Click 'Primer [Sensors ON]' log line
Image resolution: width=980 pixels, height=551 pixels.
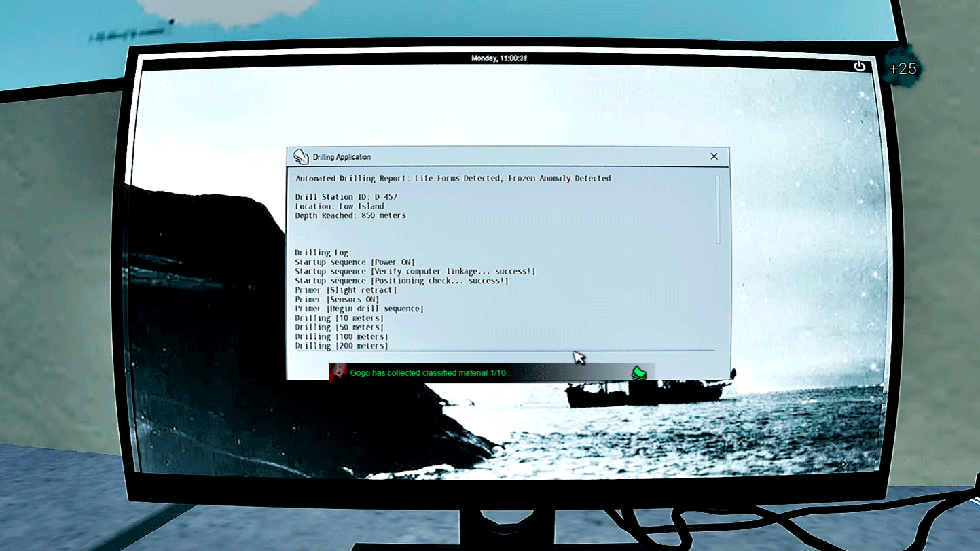(337, 300)
